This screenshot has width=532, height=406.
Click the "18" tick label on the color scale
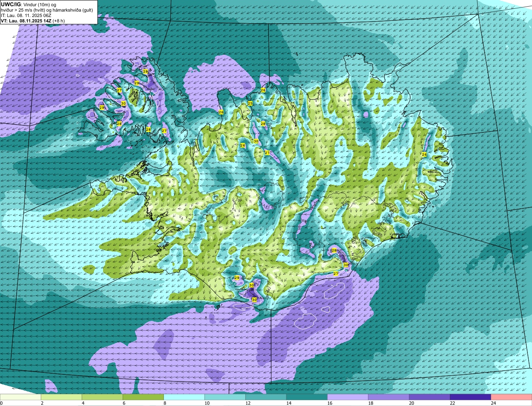point(371,403)
